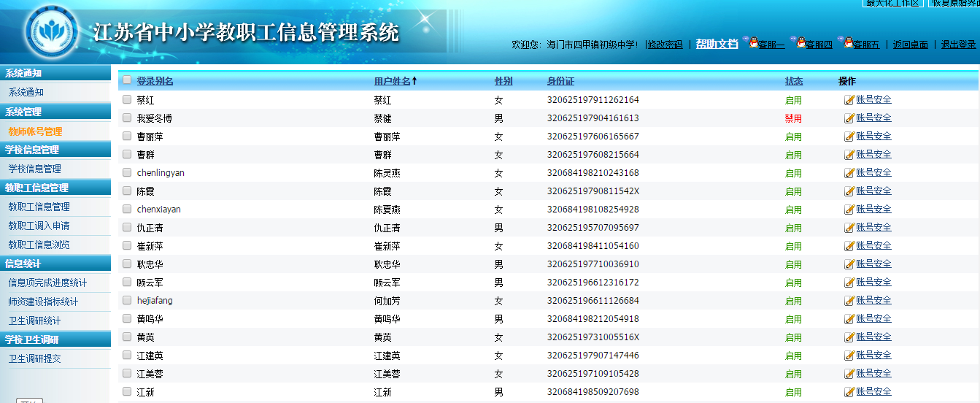
Task: Check the box for the 蔡红 row
Action: click(127, 99)
